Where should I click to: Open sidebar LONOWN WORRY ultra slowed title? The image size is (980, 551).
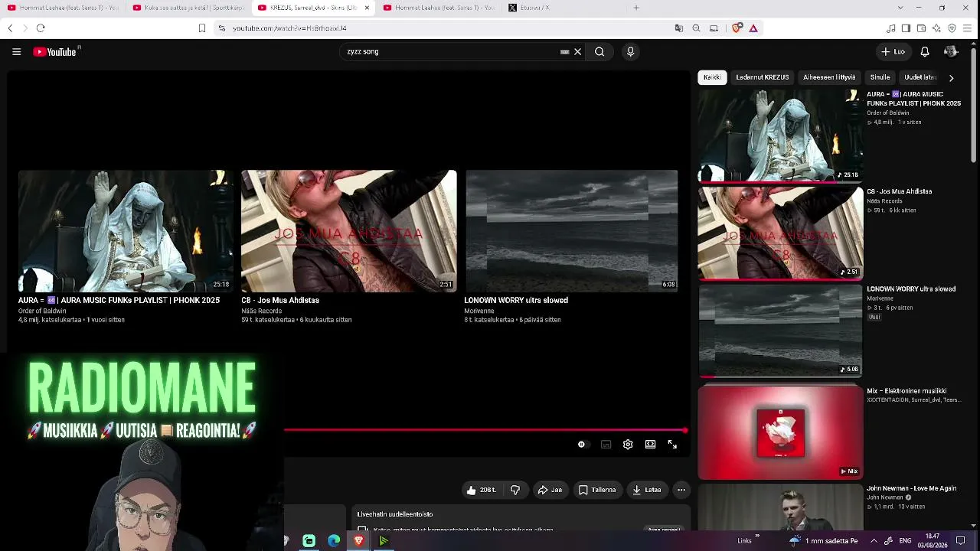[x=911, y=289]
